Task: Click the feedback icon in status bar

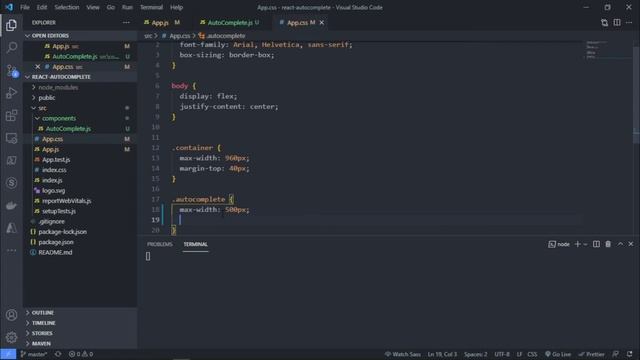Action: [x=616, y=354]
